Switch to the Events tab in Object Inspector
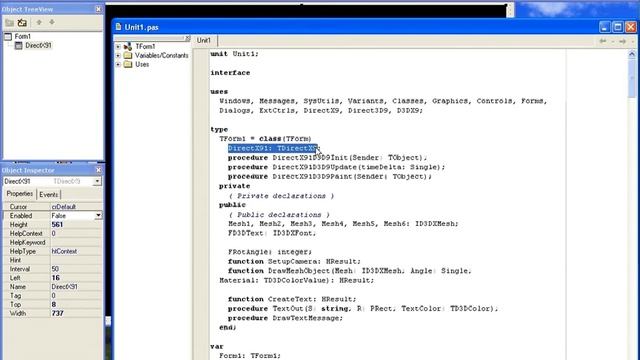 [49, 195]
